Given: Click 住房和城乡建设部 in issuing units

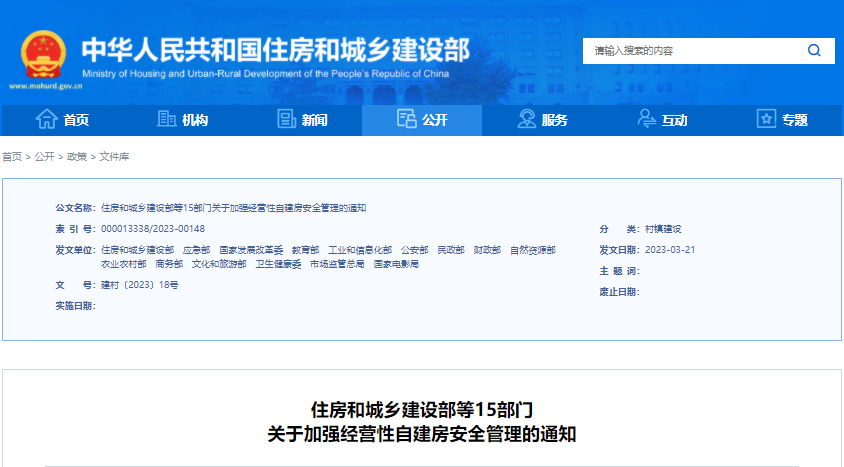Looking at the screenshot, I should tap(137, 250).
